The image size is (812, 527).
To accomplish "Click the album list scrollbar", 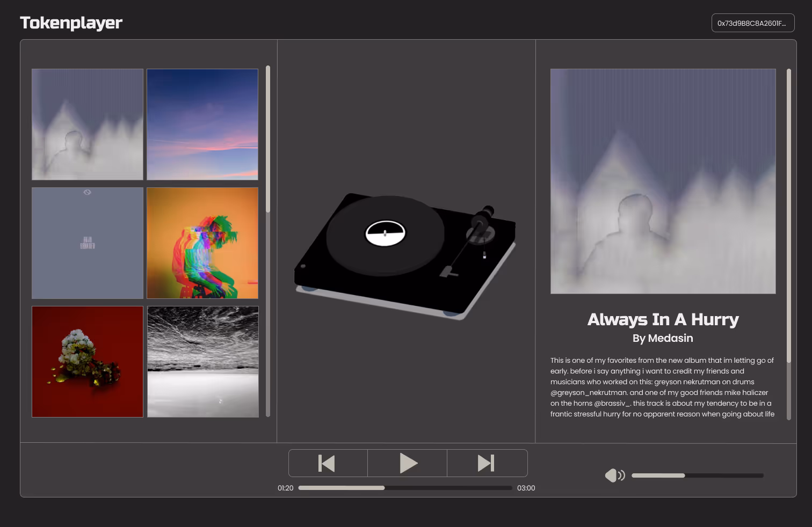I will tap(268, 140).
